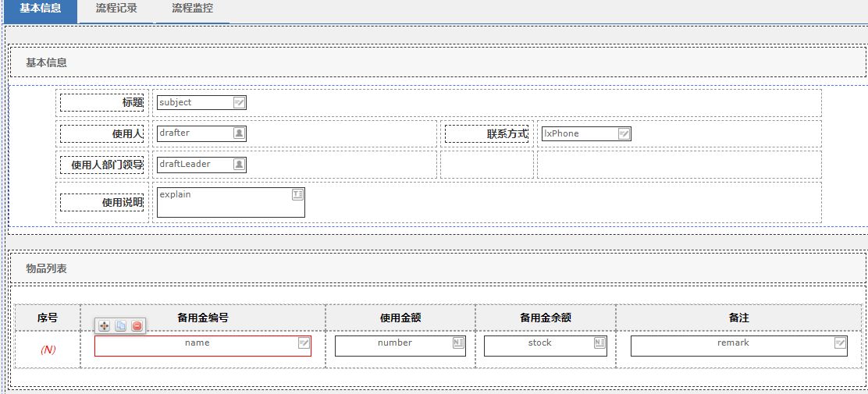Viewport: 868px width, 394px height.
Task: Select the explain text of the explain textarea
Action: coord(175,195)
